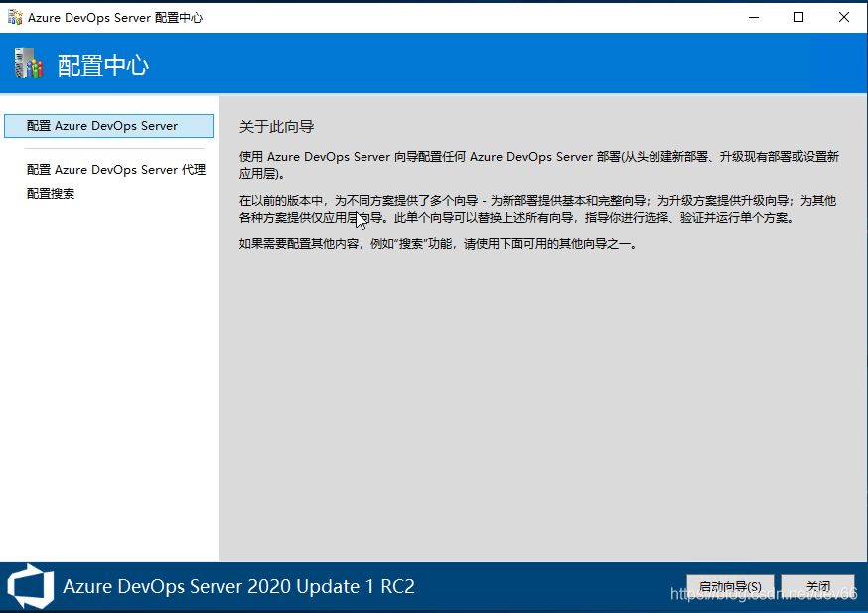Click the 关于此向导 heading
Image resolution: width=868 pixels, height=613 pixels.
coord(277,127)
